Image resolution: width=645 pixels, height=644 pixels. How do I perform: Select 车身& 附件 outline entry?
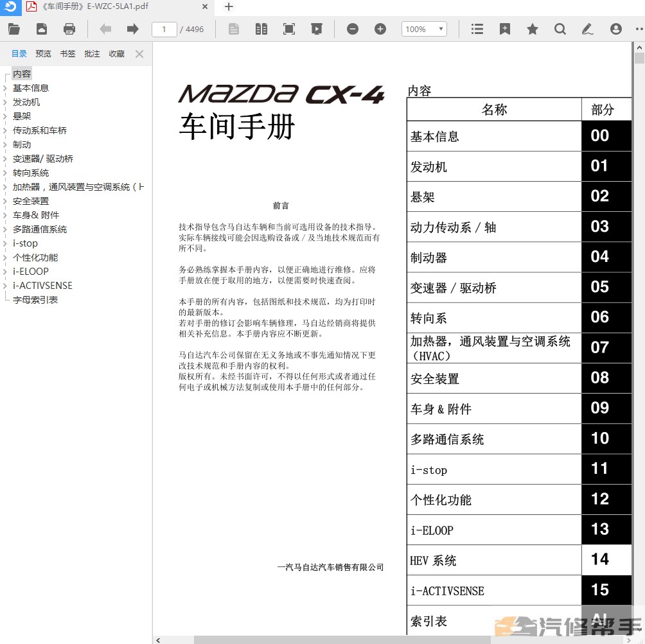[36, 215]
